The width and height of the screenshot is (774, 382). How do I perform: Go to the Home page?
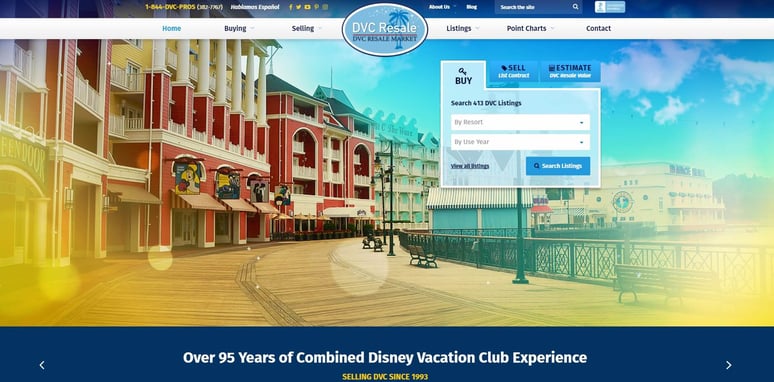coord(171,29)
